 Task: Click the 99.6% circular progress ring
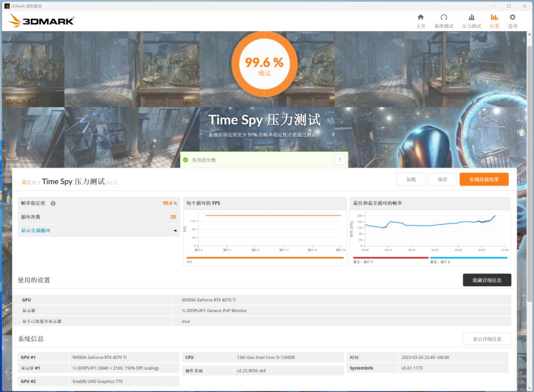pos(263,65)
